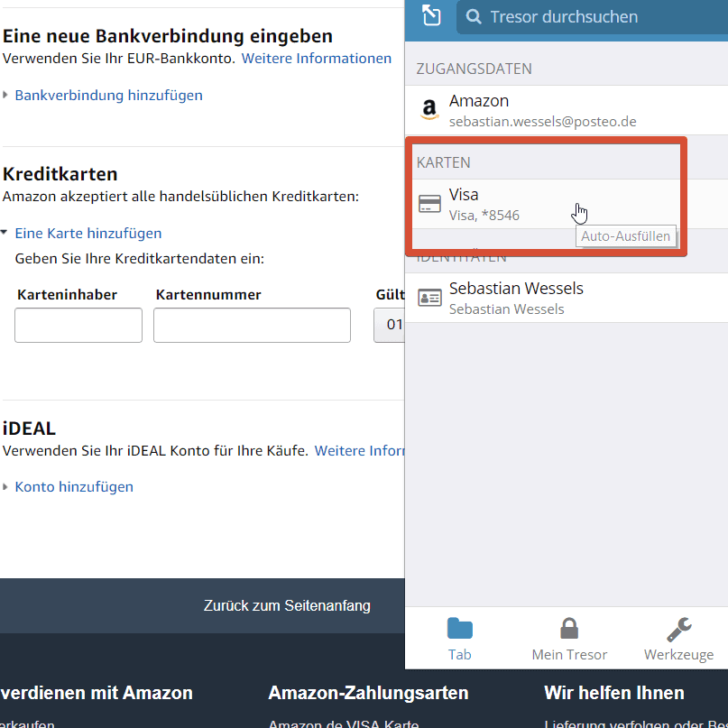Click the Werkzeuge wrench icon
This screenshot has height=728, width=728.
tap(678, 629)
